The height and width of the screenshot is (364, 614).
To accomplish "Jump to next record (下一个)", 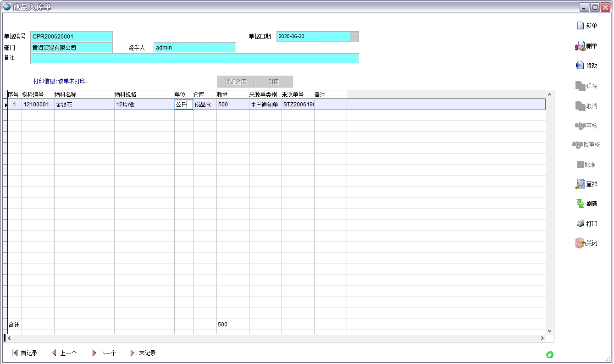I will pyautogui.click(x=104, y=353).
